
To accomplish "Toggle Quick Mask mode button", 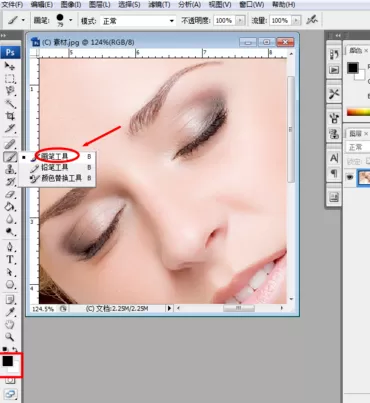I will [x=10, y=380].
